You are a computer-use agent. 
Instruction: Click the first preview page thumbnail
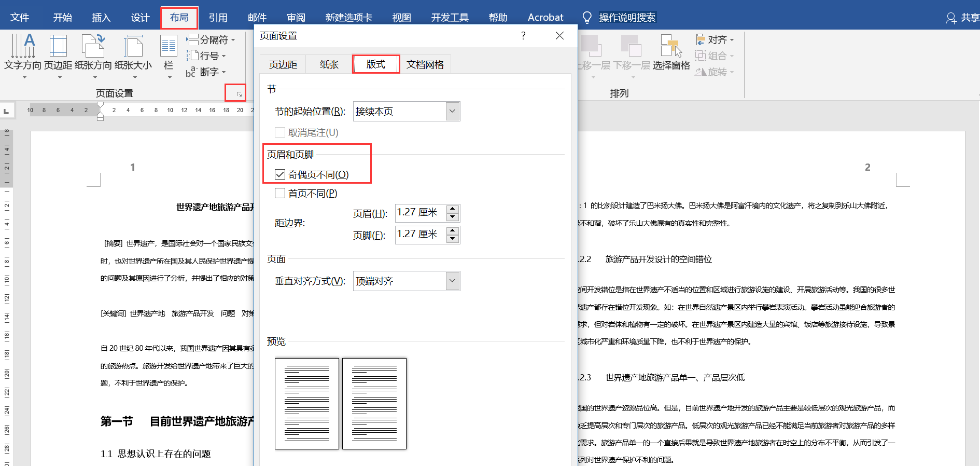[307, 403]
